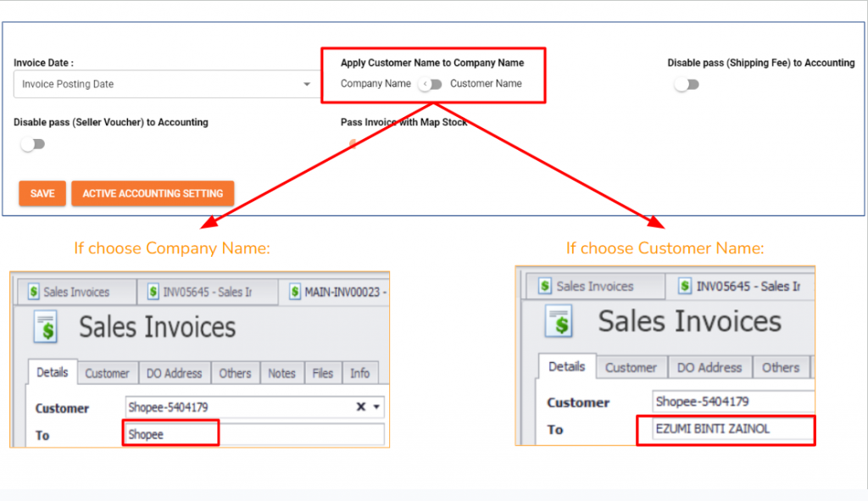Open DO Address tab in left screenshot
The height and width of the screenshot is (501, 868).
[174, 373]
